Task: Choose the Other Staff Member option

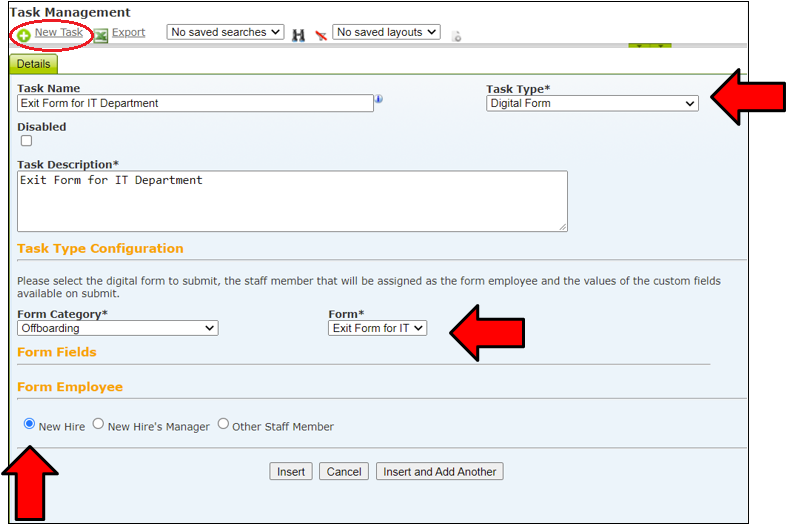Action: (223, 424)
